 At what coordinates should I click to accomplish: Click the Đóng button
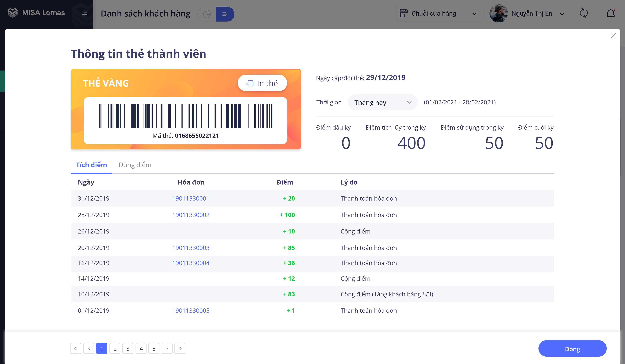tap(572, 348)
